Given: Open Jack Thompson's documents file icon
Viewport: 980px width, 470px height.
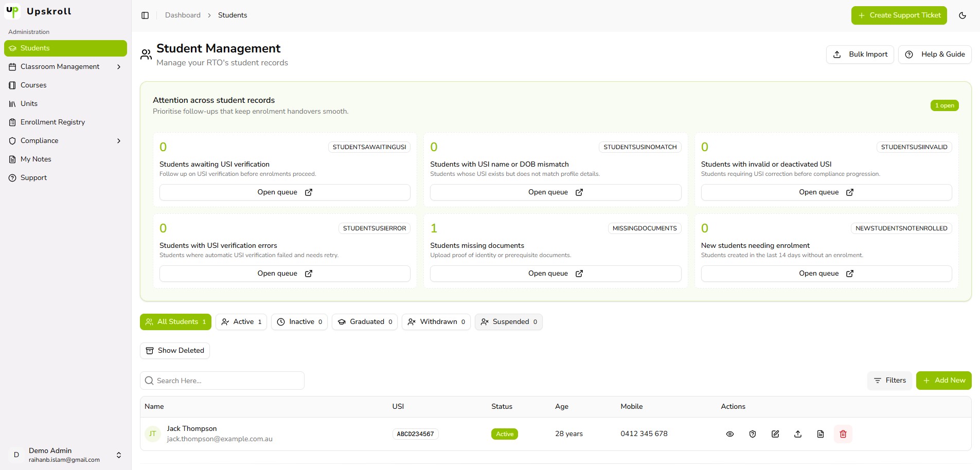Looking at the screenshot, I should point(821,434).
